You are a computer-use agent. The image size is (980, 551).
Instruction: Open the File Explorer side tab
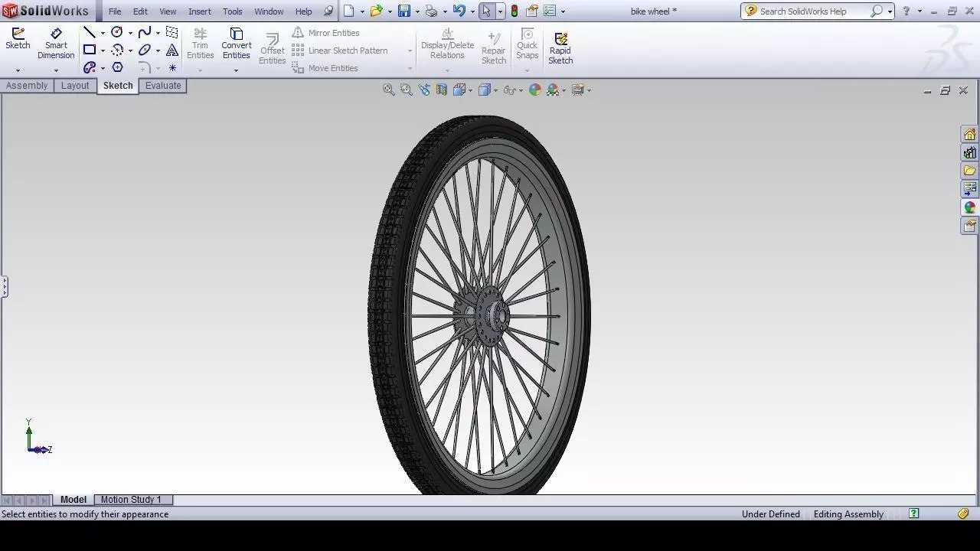969,171
